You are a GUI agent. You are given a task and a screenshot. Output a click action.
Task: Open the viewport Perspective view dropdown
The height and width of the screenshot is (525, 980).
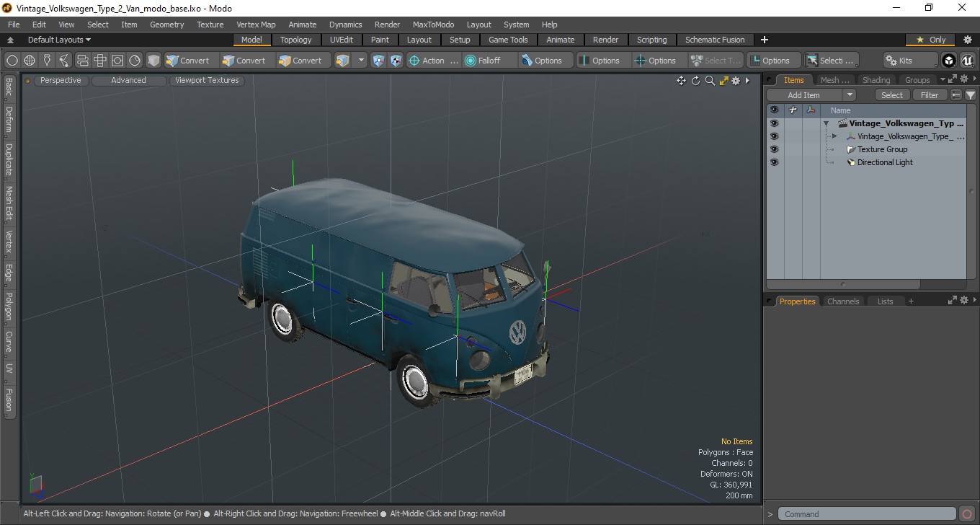(x=61, y=81)
